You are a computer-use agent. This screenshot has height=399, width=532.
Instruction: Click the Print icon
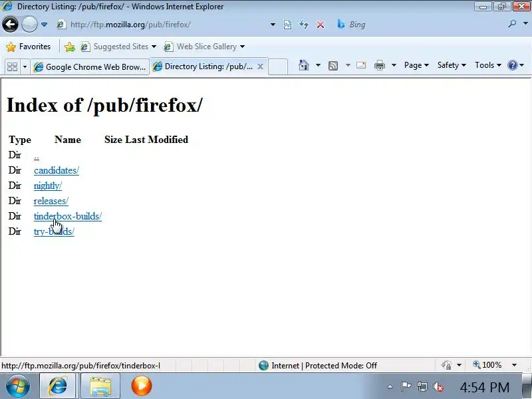379,65
